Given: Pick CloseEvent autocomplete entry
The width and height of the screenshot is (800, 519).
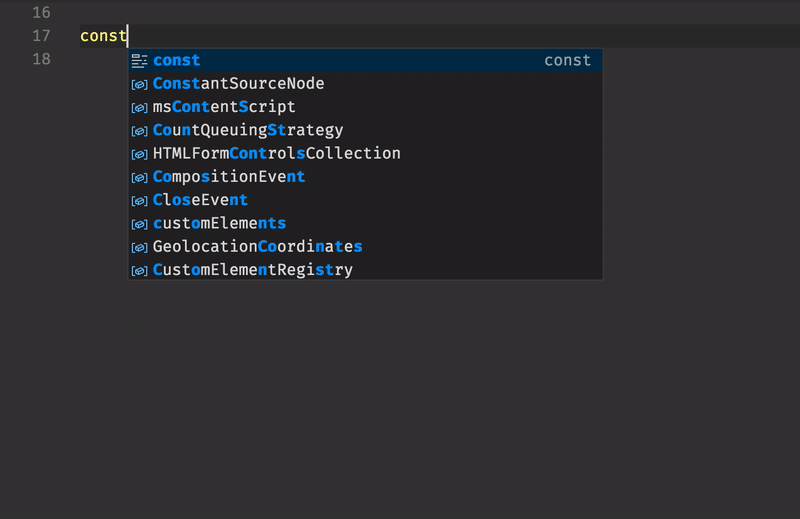Looking at the screenshot, I should click(x=365, y=200).
